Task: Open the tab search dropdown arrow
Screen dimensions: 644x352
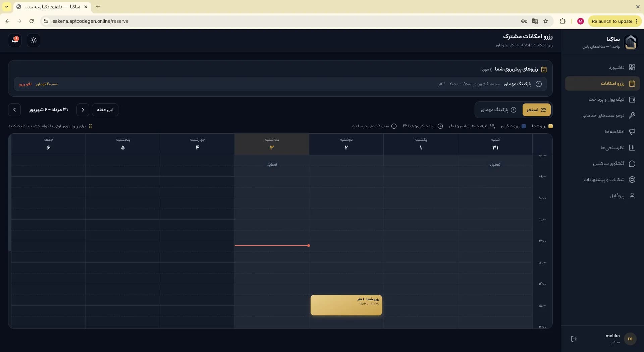Action: [6, 7]
